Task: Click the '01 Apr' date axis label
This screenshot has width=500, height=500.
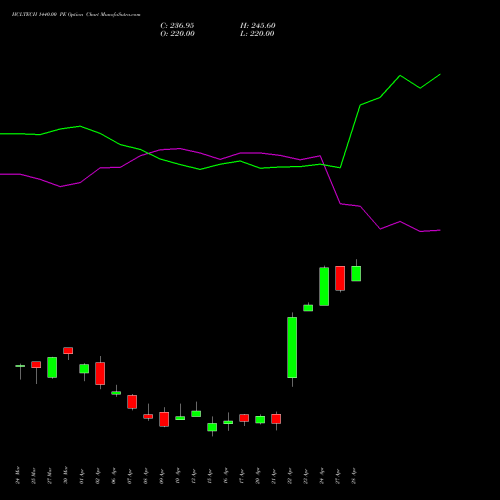Action: pyautogui.click(x=82, y=477)
